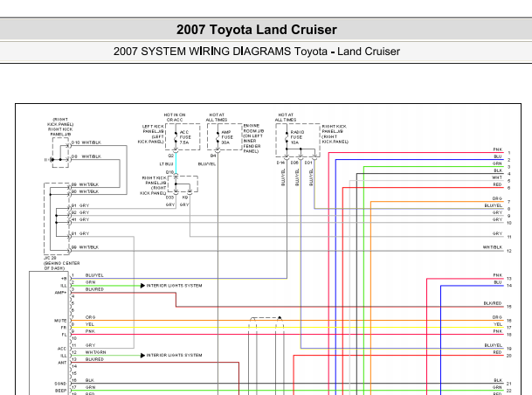Click "HOT AT ALL TIMES" above AMP fuse
The image size is (532, 395).
[217, 117]
